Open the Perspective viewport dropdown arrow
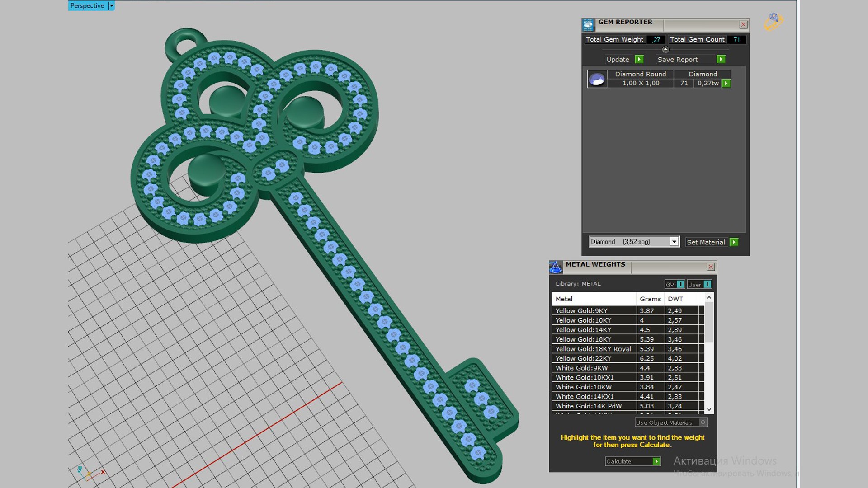The image size is (868, 488). point(112,6)
